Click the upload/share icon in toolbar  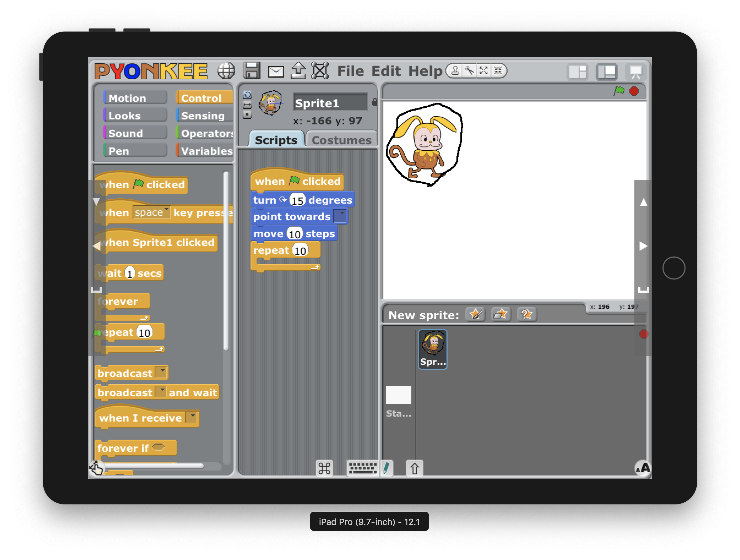point(297,70)
